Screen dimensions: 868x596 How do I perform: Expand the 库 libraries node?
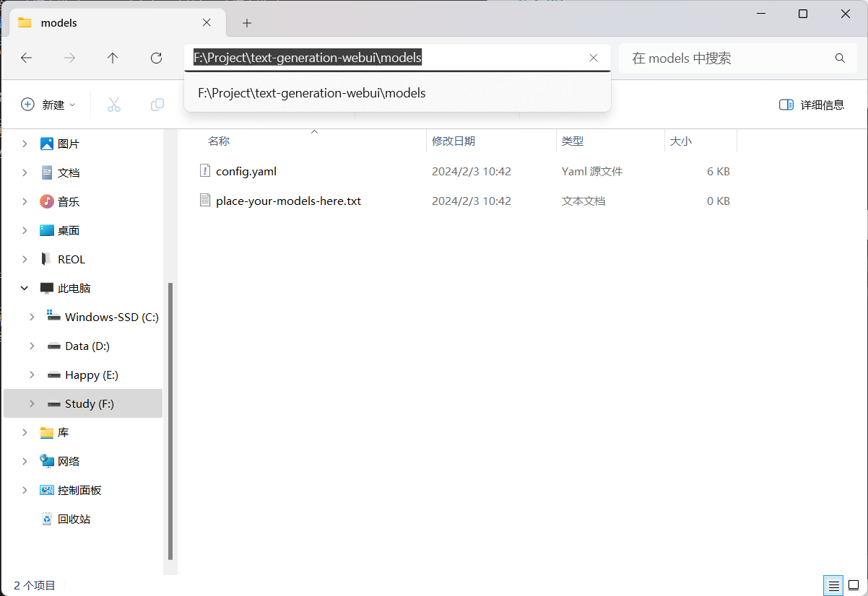point(25,433)
